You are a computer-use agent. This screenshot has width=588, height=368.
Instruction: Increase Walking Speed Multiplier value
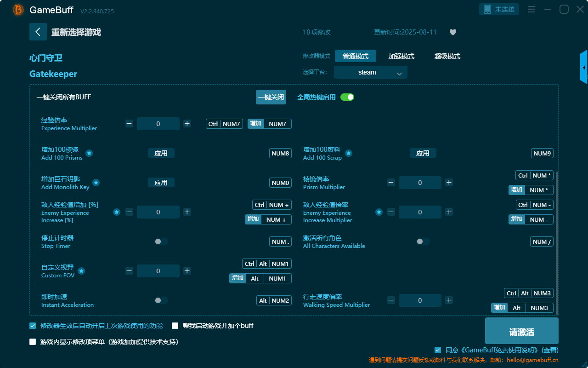tap(449, 300)
